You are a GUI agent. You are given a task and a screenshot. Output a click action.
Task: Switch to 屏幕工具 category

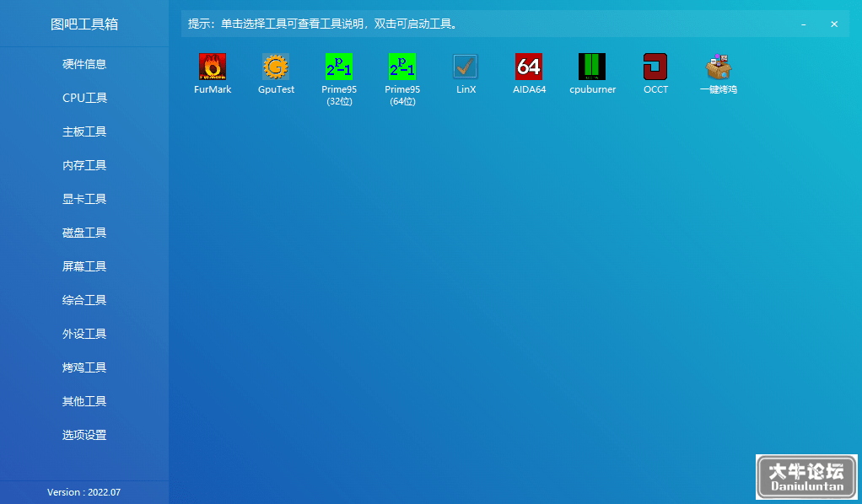click(84, 266)
